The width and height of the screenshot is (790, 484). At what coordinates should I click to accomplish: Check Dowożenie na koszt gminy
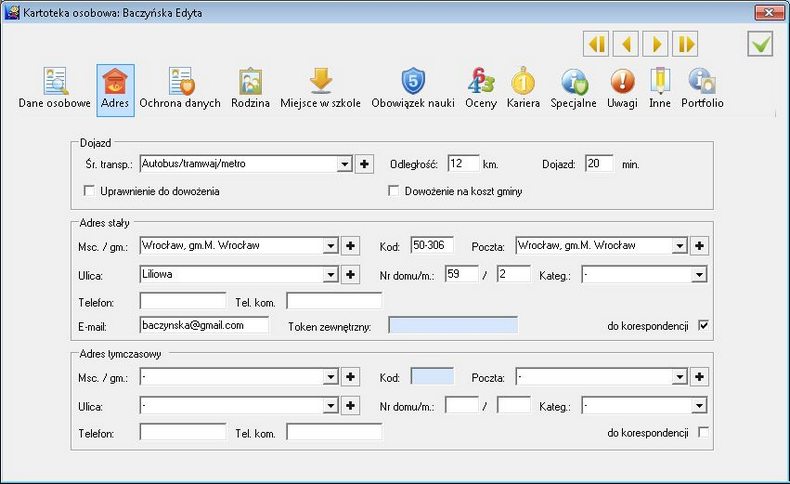(x=393, y=191)
